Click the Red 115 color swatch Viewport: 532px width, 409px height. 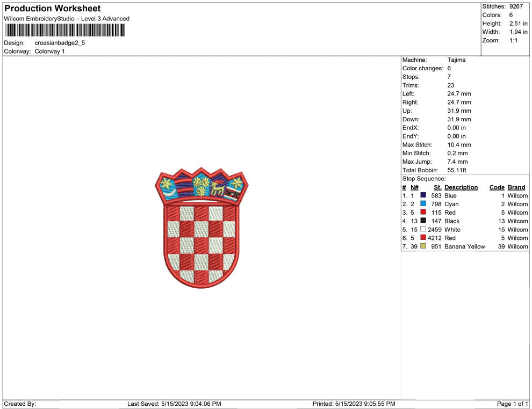[x=422, y=213]
